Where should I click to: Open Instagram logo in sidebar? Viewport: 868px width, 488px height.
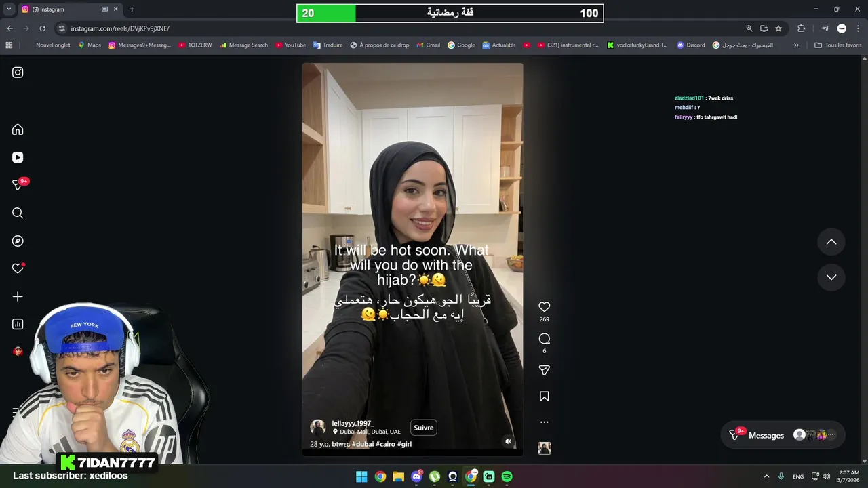coord(18,73)
